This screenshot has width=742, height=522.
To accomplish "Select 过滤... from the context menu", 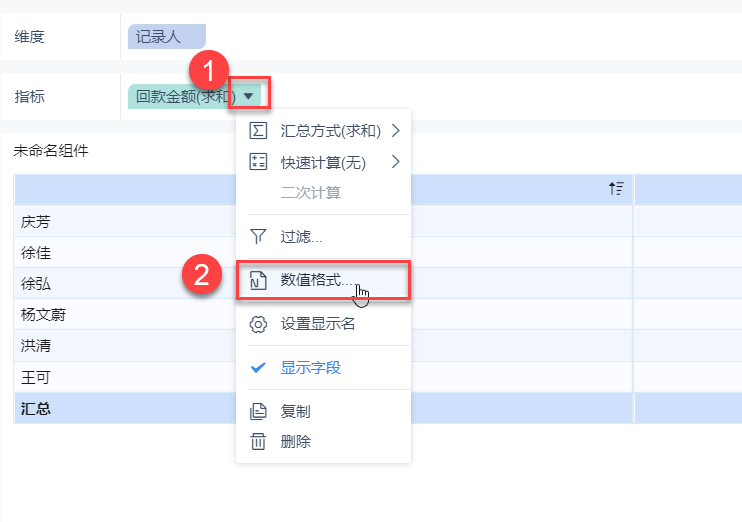I will coord(301,237).
